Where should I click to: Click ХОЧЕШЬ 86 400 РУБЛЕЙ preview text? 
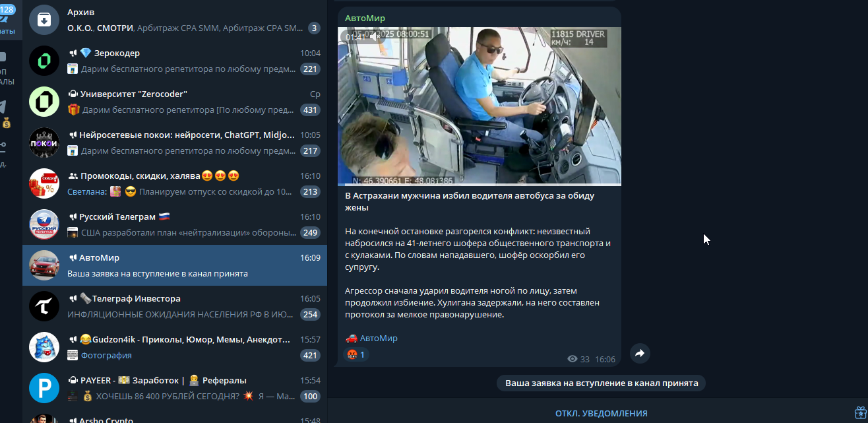pyautogui.click(x=195, y=396)
